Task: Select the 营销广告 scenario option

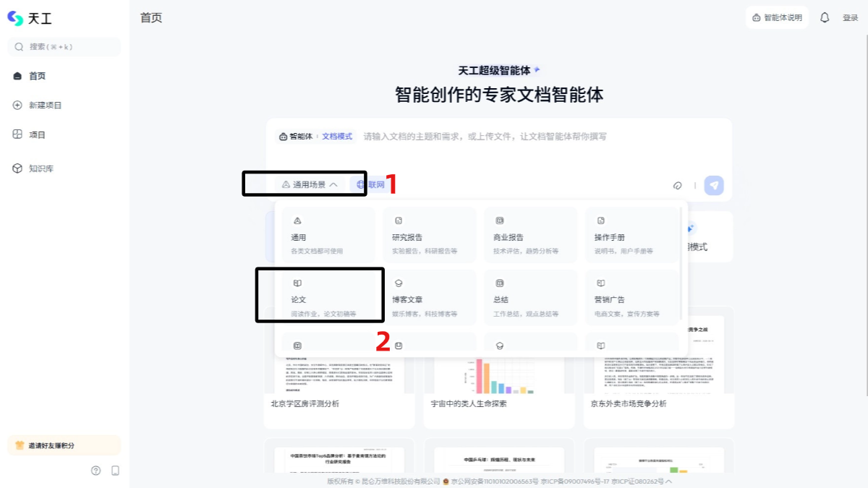Action: tap(632, 297)
